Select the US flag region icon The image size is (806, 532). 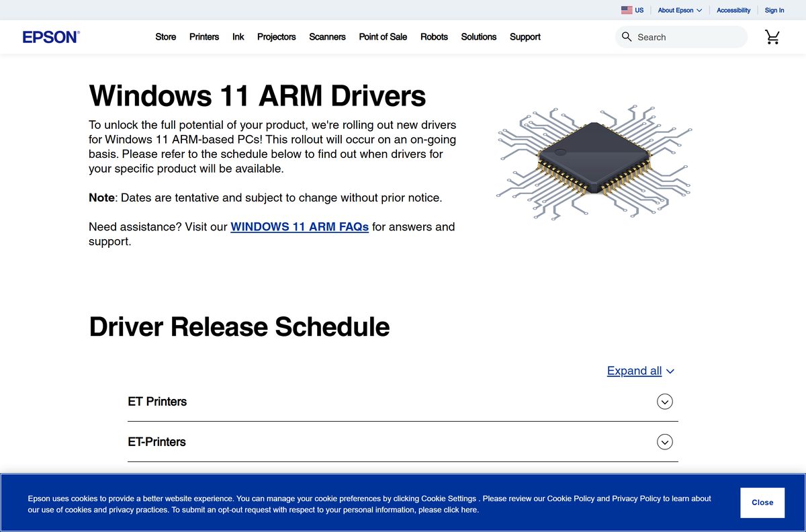point(627,10)
